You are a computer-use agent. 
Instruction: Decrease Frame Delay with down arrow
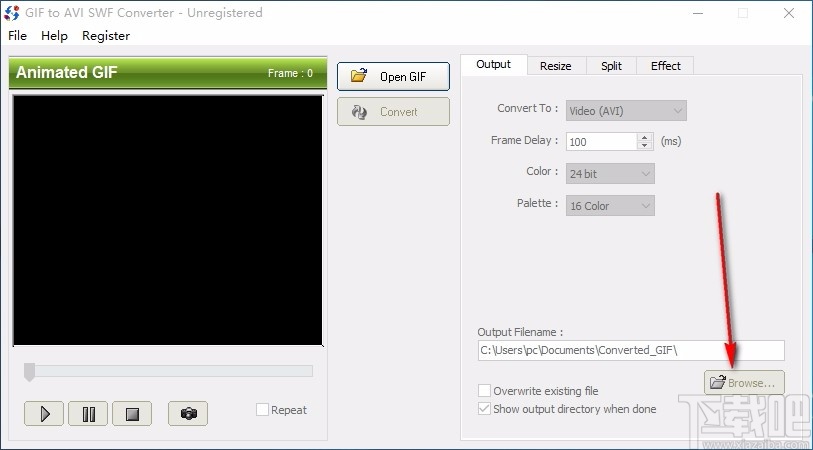[x=644, y=146]
